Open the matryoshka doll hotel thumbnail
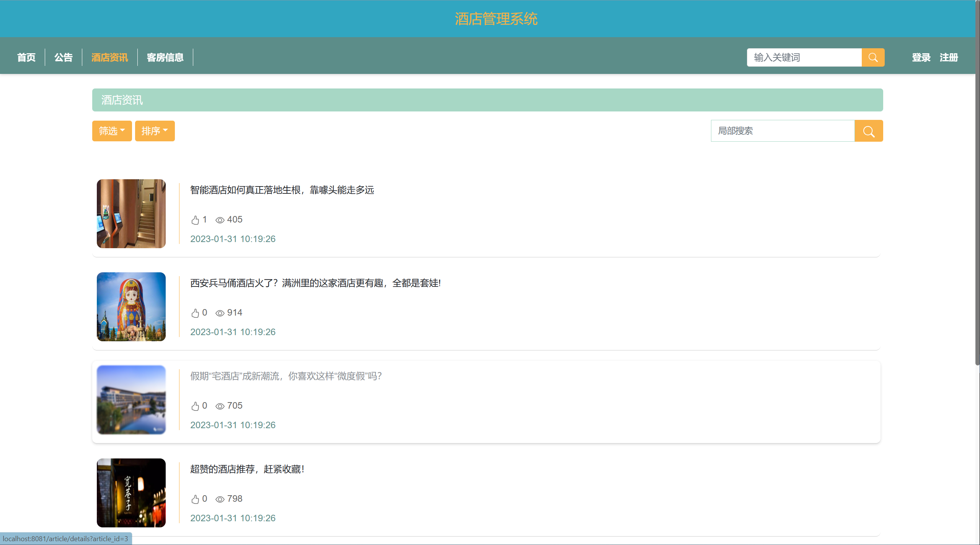Screen dimensions: 980x545 pyautogui.click(x=131, y=307)
